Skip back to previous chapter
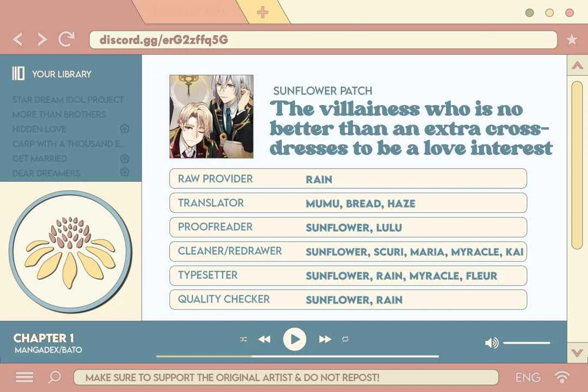Viewport: 588px width, 392px height. coord(265,339)
